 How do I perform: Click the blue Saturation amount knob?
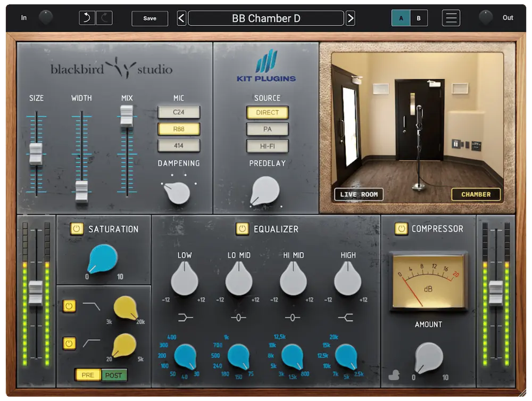(x=103, y=259)
